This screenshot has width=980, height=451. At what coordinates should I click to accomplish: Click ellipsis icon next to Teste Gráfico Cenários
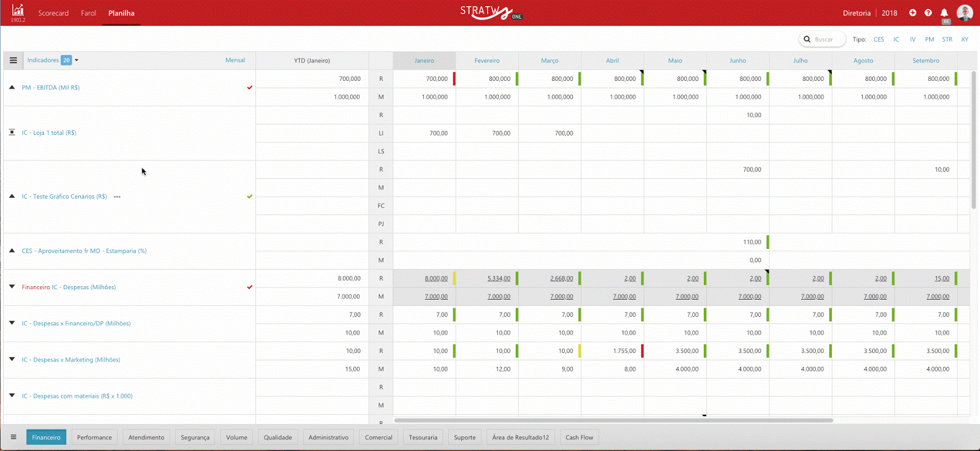(x=117, y=197)
